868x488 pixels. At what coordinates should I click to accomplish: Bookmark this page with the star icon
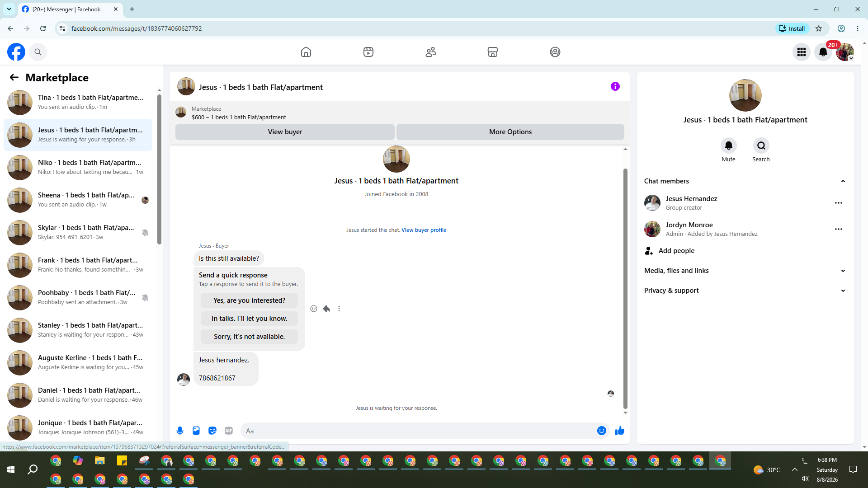[x=819, y=28]
